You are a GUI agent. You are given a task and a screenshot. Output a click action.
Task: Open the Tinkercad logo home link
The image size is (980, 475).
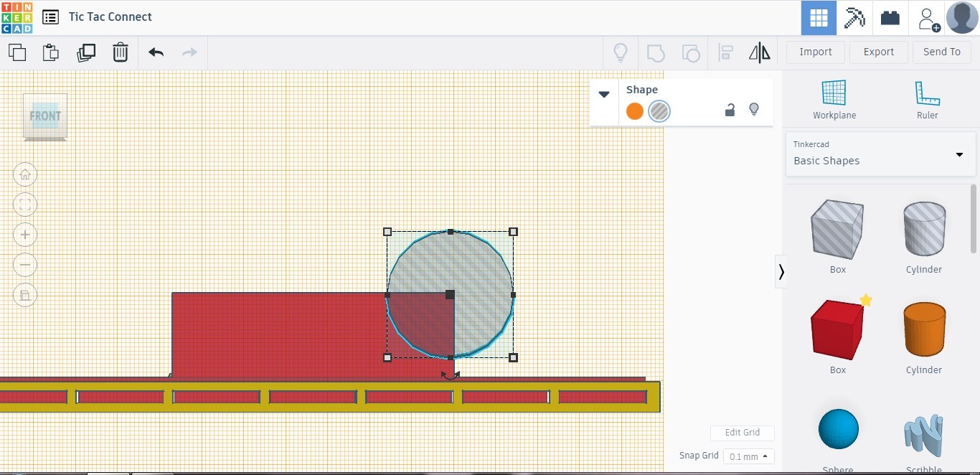[x=17, y=17]
